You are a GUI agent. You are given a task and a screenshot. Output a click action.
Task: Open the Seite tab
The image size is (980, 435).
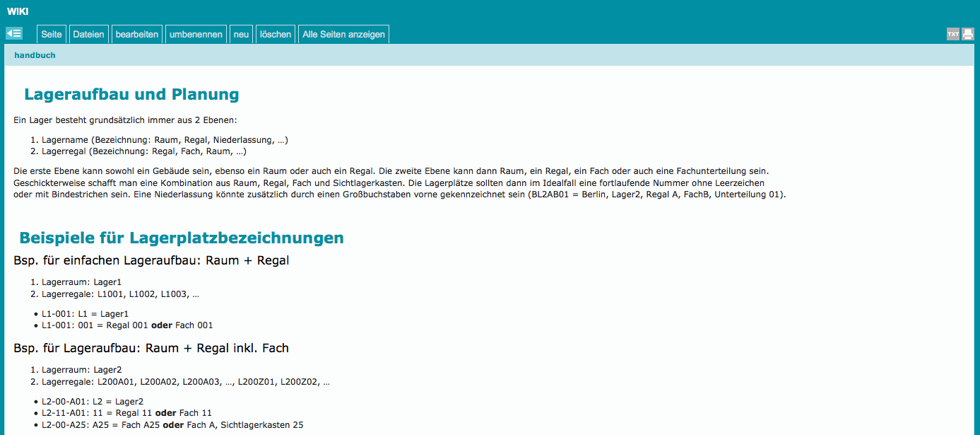(x=52, y=35)
